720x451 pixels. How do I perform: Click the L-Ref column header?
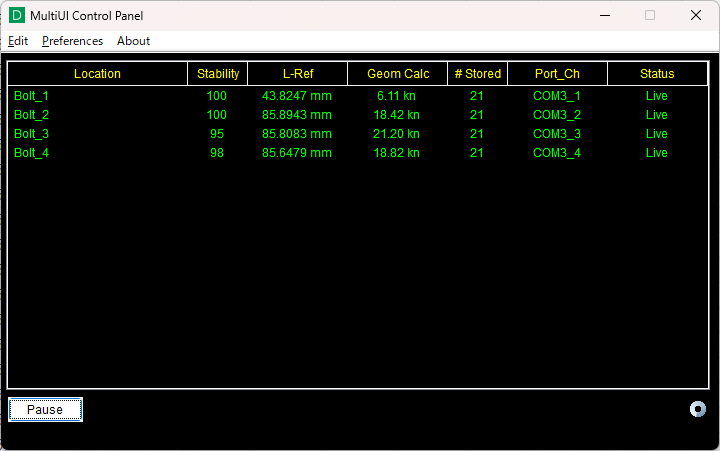[297, 74]
